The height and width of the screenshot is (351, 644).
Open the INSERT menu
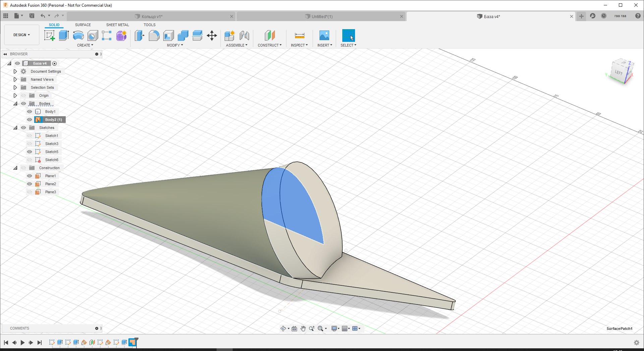tap(325, 45)
